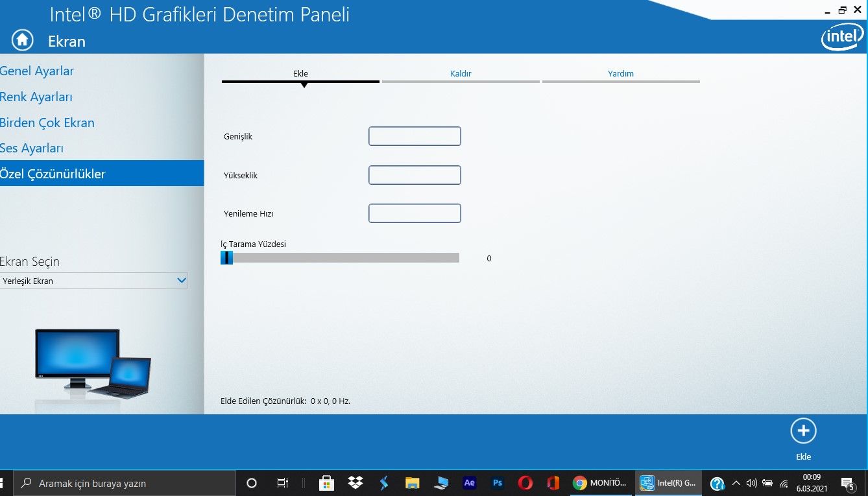This screenshot has width=868, height=496.
Task: Click the Intel(R) G... taskbar button
Action: [x=668, y=483]
